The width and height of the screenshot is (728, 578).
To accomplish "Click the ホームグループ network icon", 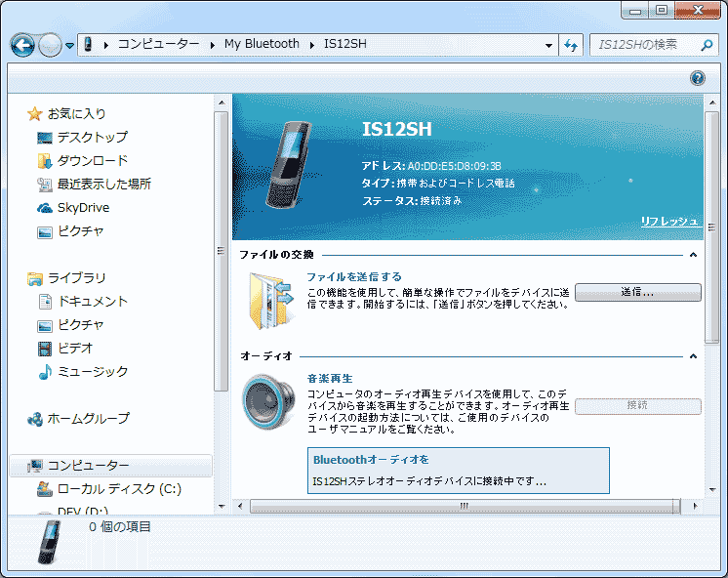I will pyautogui.click(x=35, y=419).
